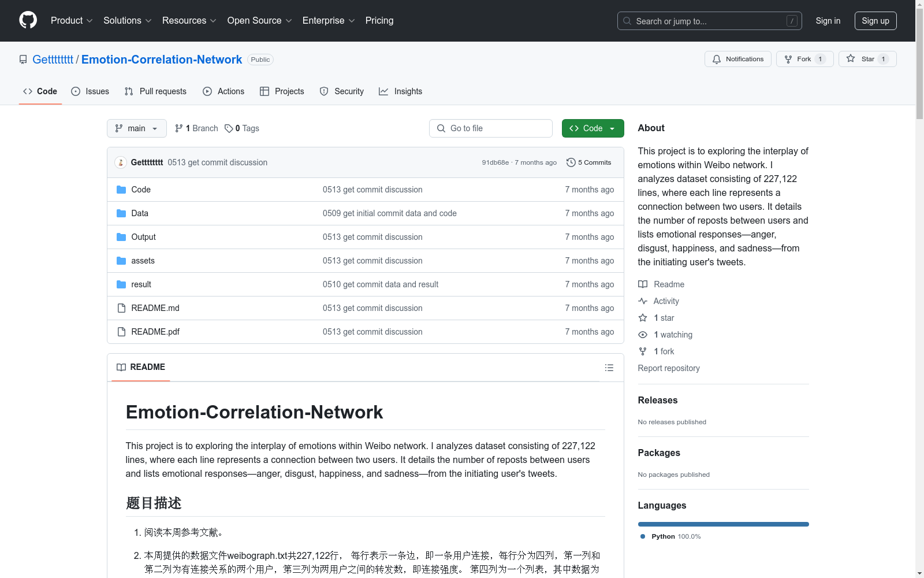This screenshot has width=924, height=578.
Task: Click the Python 100.0% language link
Action: click(x=670, y=536)
